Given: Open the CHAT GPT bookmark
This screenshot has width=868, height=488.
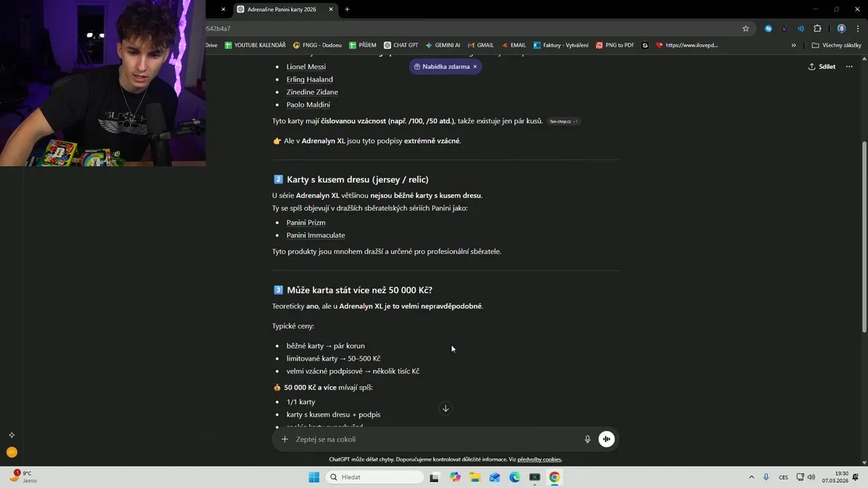Looking at the screenshot, I should [x=401, y=45].
